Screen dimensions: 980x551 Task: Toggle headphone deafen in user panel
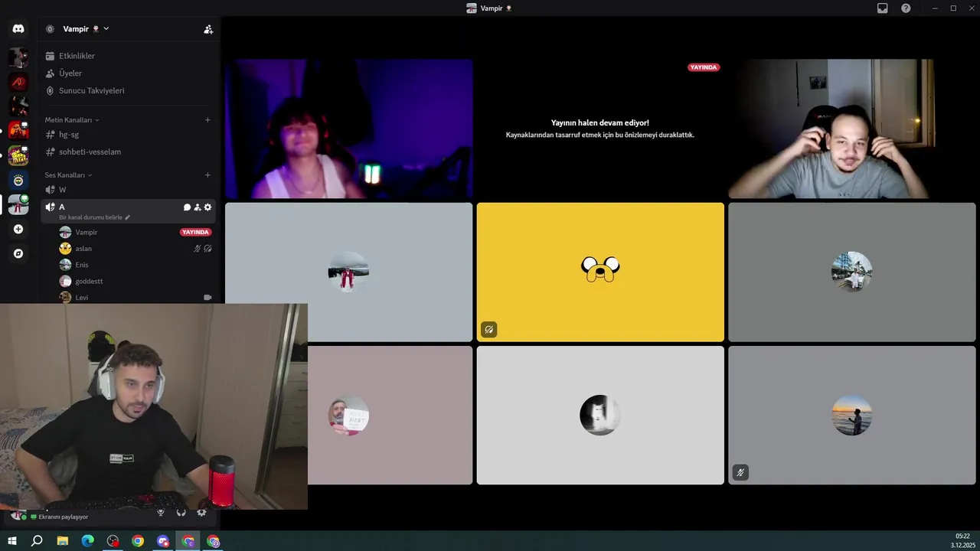pyautogui.click(x=181, y=513)
